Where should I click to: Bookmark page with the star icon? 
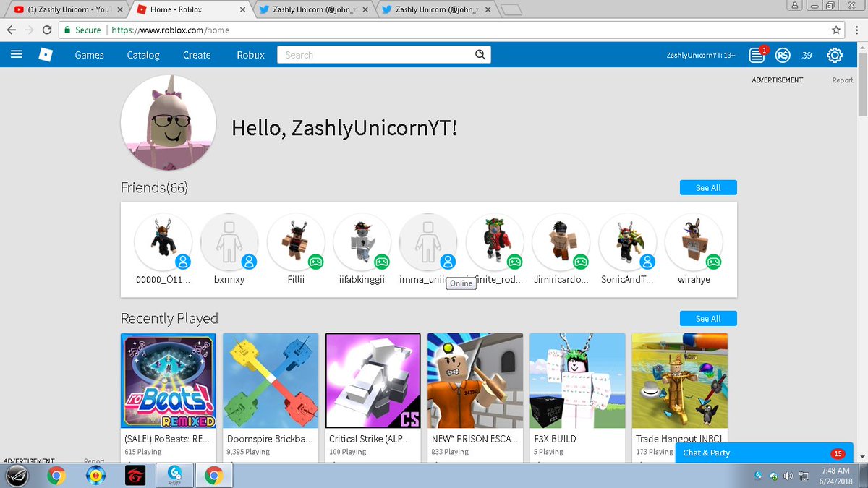pos(836,30)
